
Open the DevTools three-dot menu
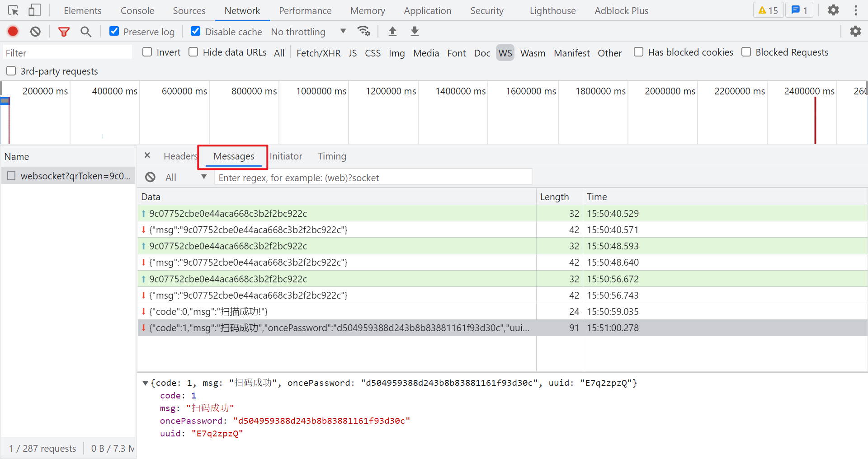click(x=856, y=10)
